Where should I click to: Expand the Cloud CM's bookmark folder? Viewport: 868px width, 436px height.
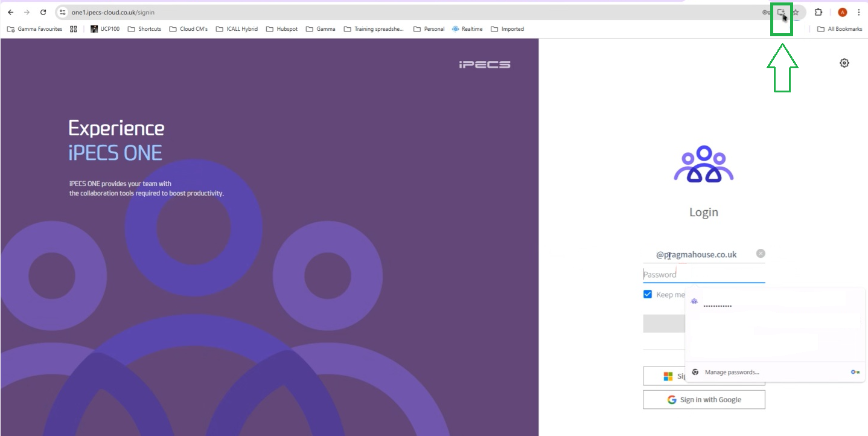pos(188,29)
